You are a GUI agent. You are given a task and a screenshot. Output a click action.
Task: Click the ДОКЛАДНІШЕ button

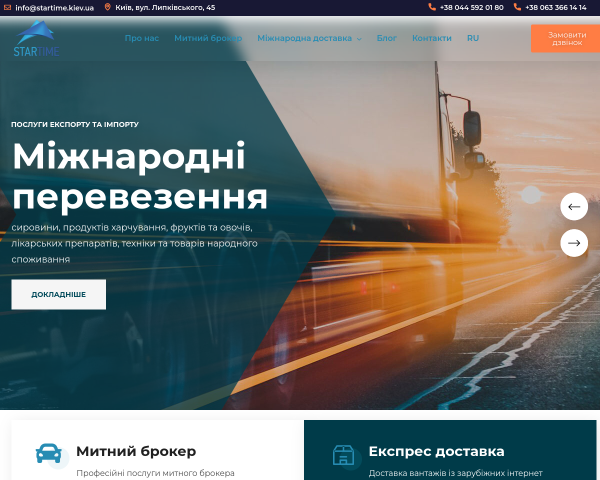[59, 294]
